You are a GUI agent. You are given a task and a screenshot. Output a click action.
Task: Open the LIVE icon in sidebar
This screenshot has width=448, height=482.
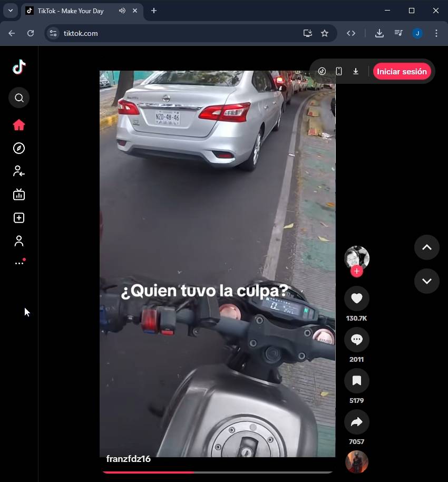pyautogui.click(x=19, y=195)
